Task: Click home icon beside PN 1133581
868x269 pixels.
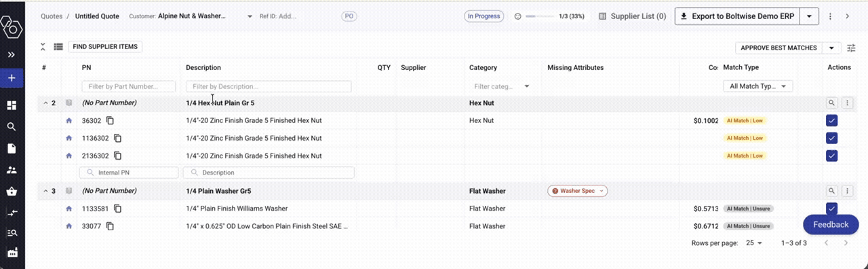Action: click(x=68, y=209)
